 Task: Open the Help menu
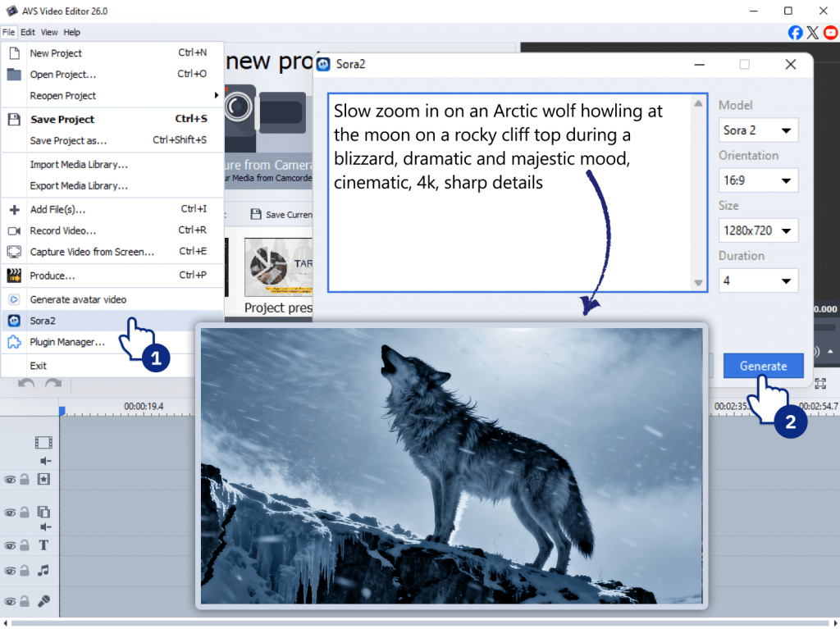[x=72, y=32]
